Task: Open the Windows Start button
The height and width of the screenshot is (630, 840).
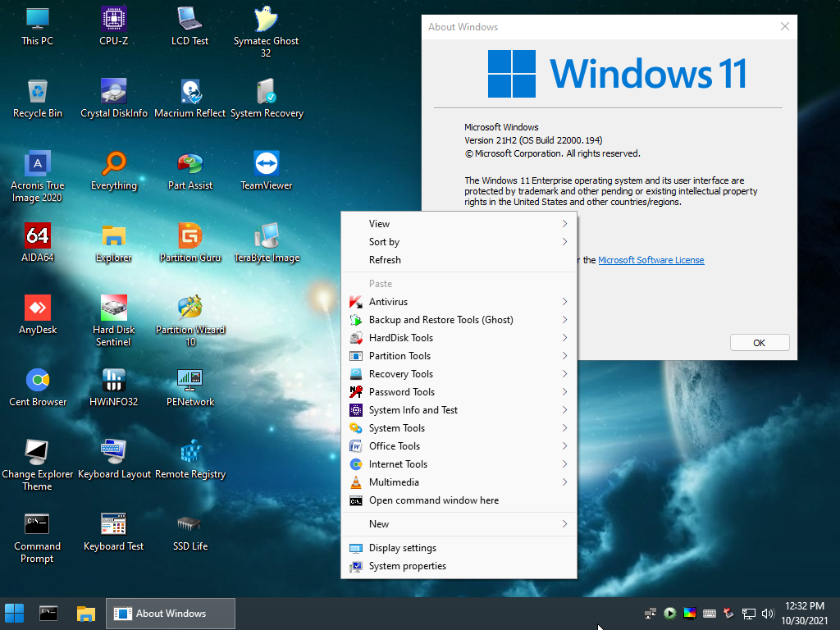Action: 15,614
